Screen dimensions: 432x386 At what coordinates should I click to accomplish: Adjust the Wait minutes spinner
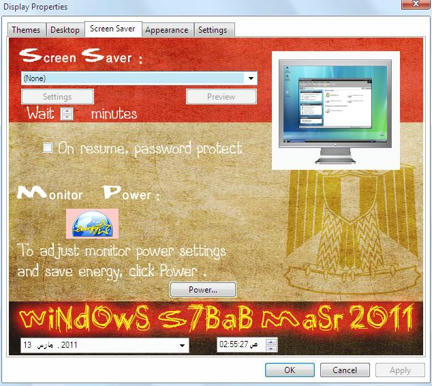point(67,114)
